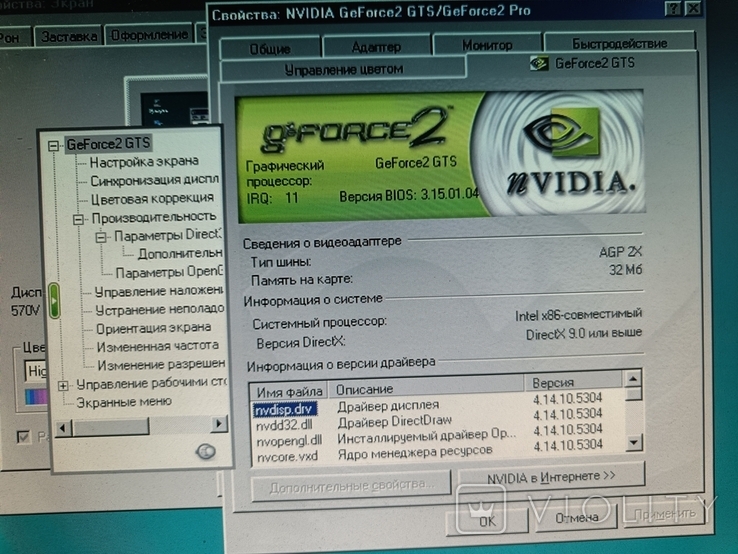Switch to the Быстродействие tab
The height and width of the screenshot is (554, 738).
(x=619, y=43)
